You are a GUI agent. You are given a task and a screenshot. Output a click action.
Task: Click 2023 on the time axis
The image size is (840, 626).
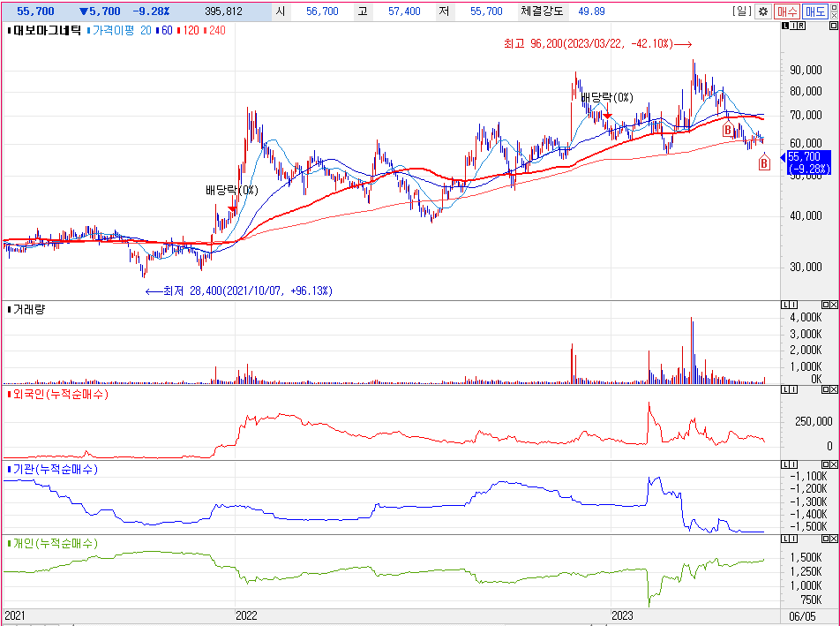[x=623, y=615]
